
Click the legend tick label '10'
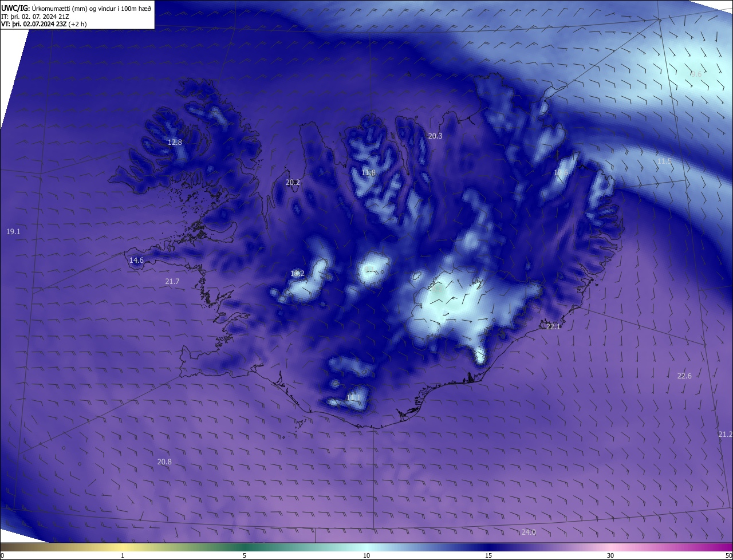(x=366, y=555)
